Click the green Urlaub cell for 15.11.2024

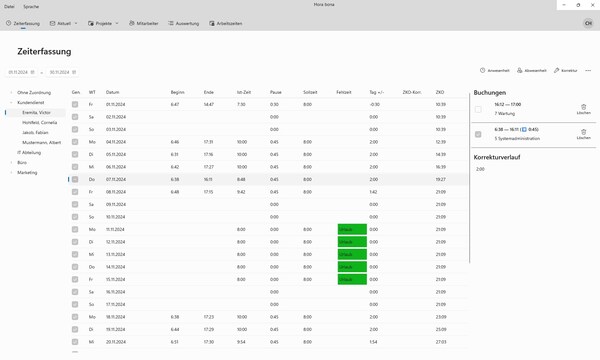point(352,279)
